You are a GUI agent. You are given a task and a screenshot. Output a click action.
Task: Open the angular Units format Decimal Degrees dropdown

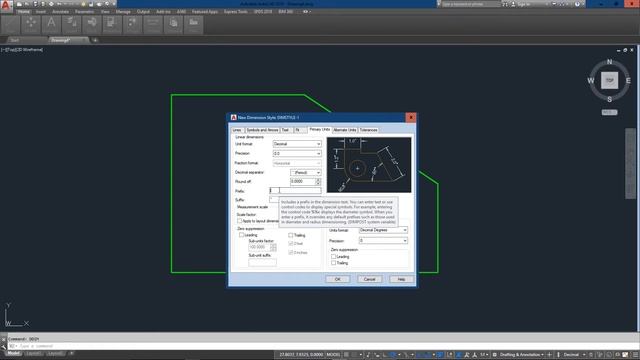click(x=383, y=230)
